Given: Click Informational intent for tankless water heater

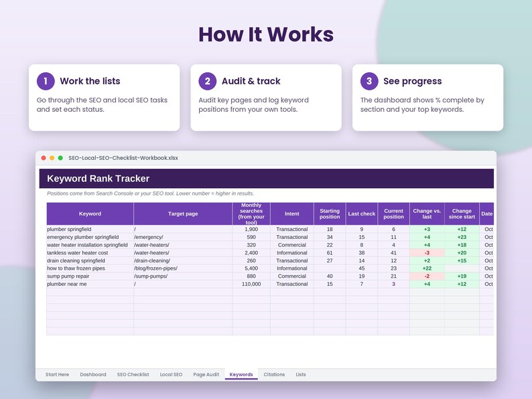Looking at the screenshot, I should coord(291,253).
